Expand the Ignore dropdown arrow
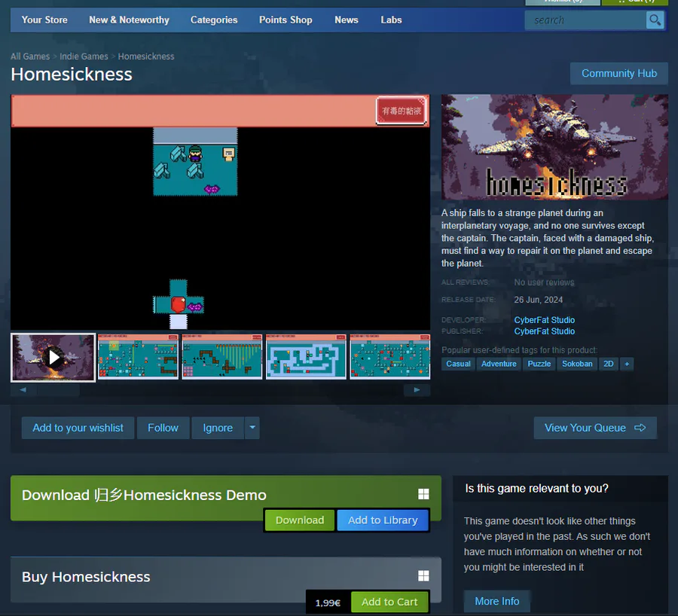This screenshot has width=678, height=616. 252,428
